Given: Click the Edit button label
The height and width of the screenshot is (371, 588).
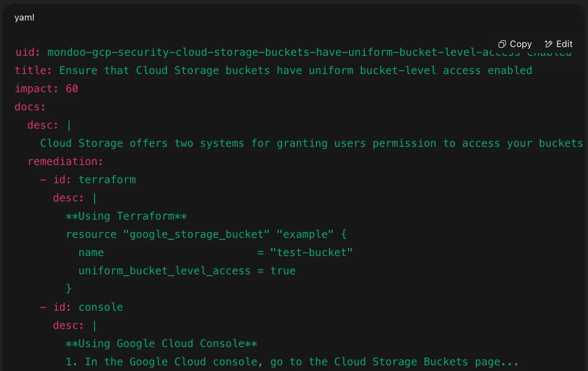Looking at the screenshot, I should [564, 44].
